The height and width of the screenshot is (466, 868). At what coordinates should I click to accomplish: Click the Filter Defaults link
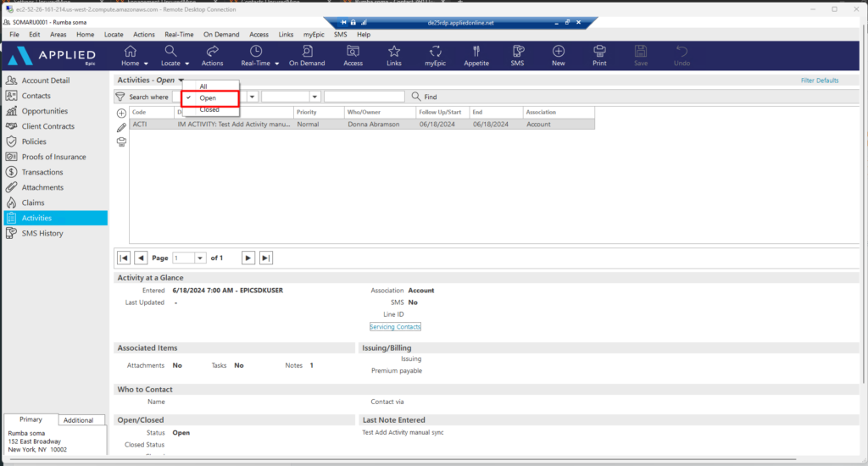[820, 80]
